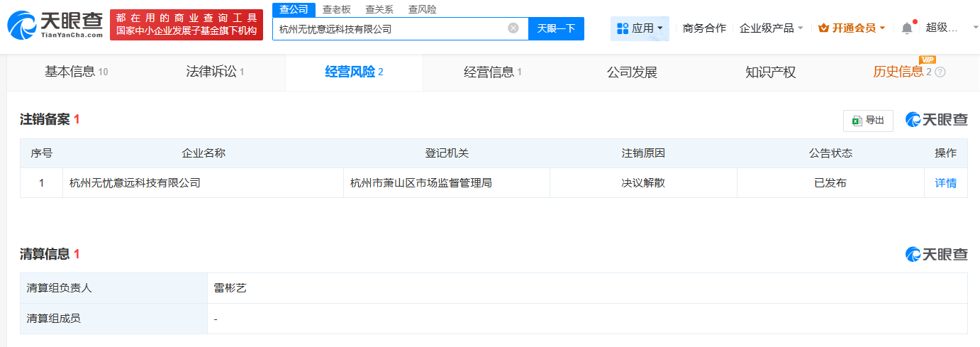The image size is (980, 347).
Task: Click the grid icon in the 应用 button
Action: coord(623,28)
